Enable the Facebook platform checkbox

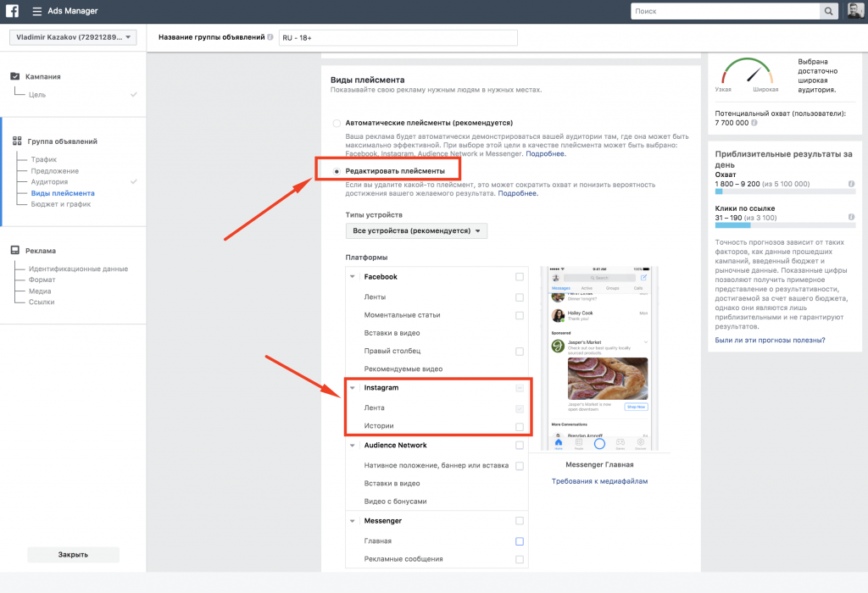click(520, 276)
